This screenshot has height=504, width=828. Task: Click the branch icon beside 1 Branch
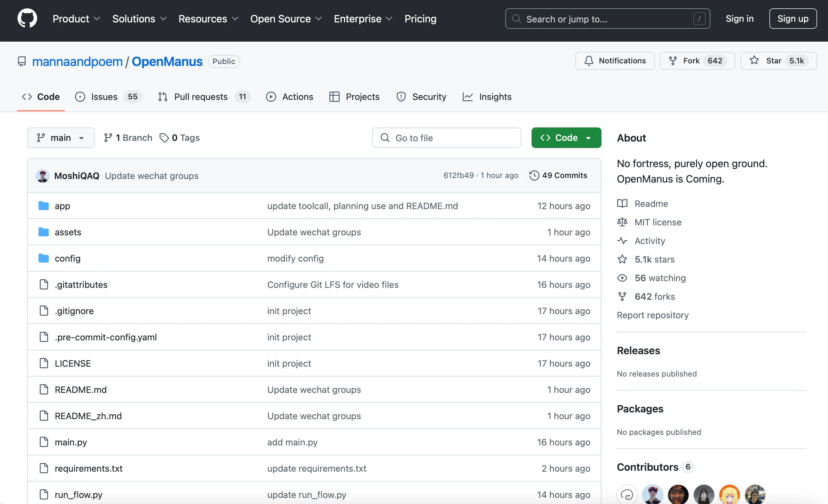coord(108,138)
